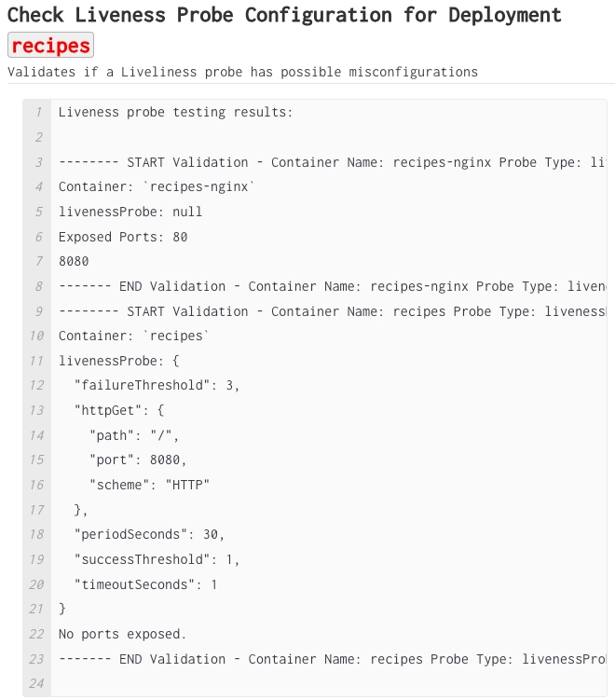
Task: Click the "livenessProbe: null" line
Action: pos(130,212)
